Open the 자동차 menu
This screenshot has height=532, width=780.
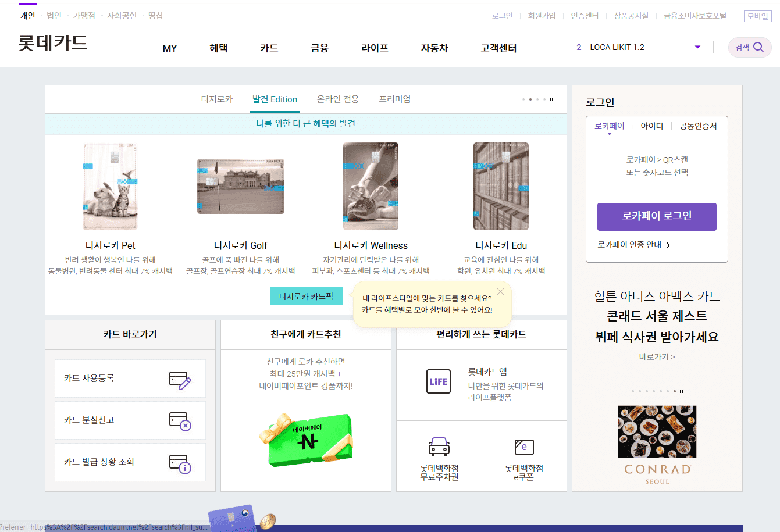coord(434,48)
